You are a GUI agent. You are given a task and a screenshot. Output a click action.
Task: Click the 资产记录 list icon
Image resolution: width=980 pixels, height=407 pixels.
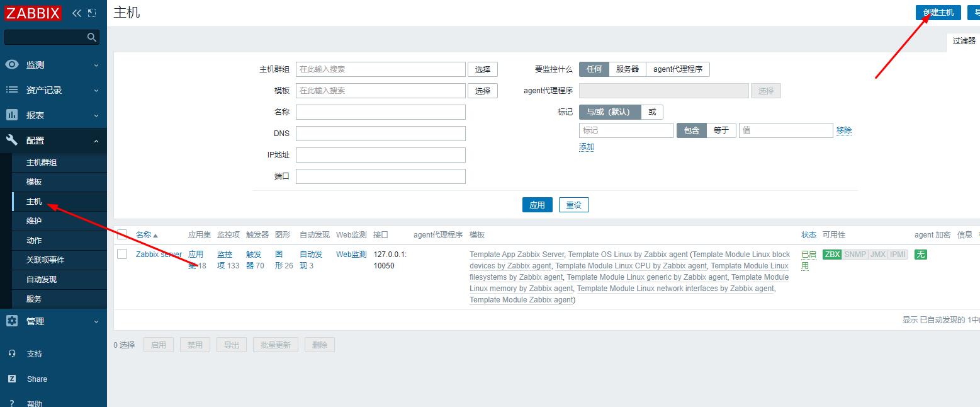pyautogui.click(x=12, y=89)
